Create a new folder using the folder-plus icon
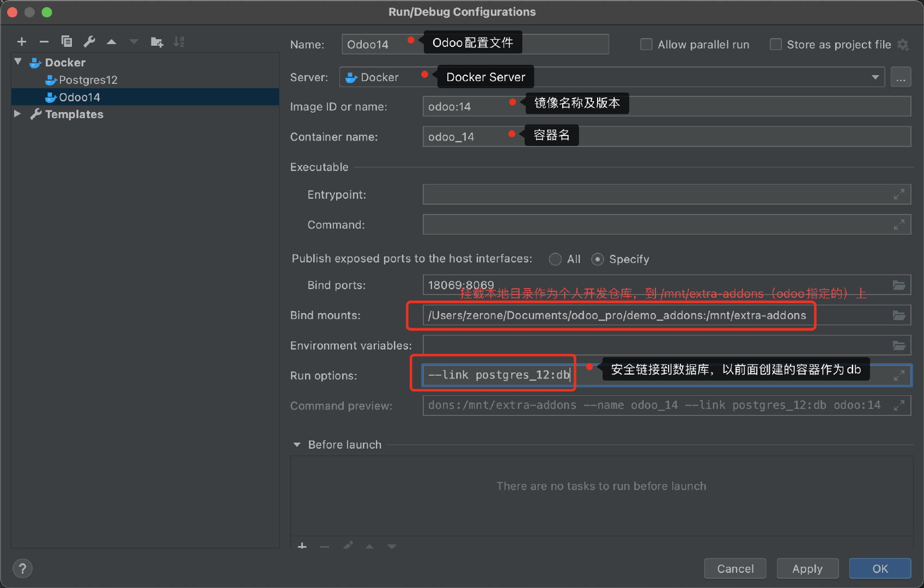Image resolution: width=924 pixels, height=588 pixels. coord(156,41)
